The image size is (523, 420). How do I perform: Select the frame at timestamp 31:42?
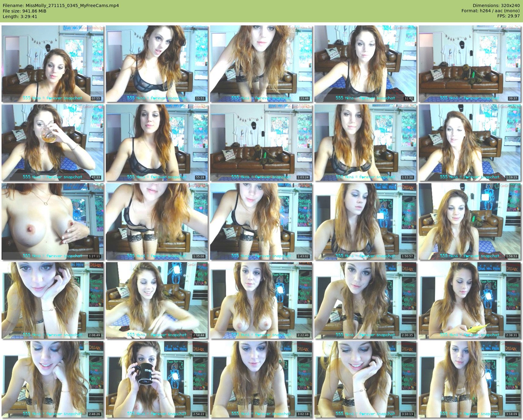pos(365,64)
